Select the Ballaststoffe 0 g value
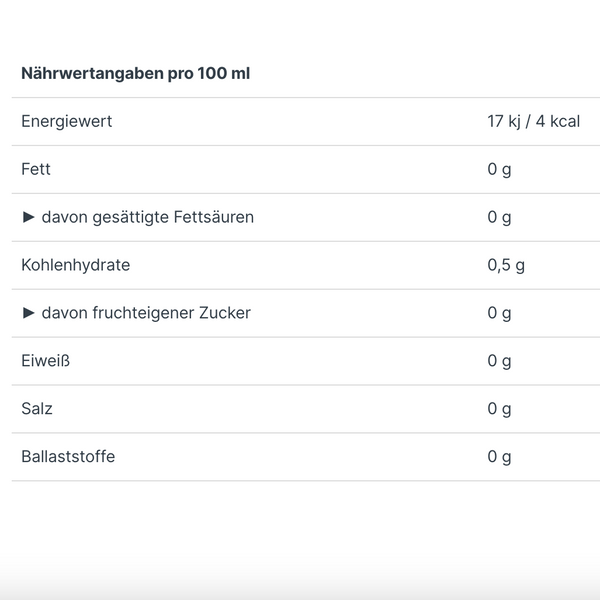Image resolution: width=600 pixels, height=600 pixels. pos(499,457)
